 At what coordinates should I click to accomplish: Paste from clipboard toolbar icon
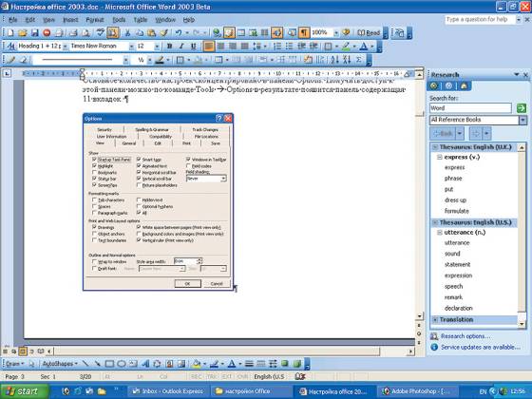point(152,33)
